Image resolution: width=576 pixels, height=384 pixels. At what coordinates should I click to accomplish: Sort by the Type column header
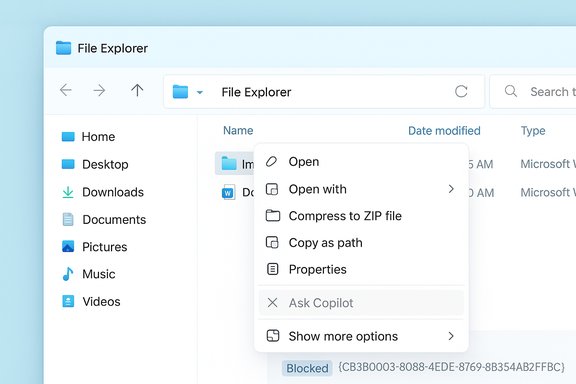click(x=533, y=131)
